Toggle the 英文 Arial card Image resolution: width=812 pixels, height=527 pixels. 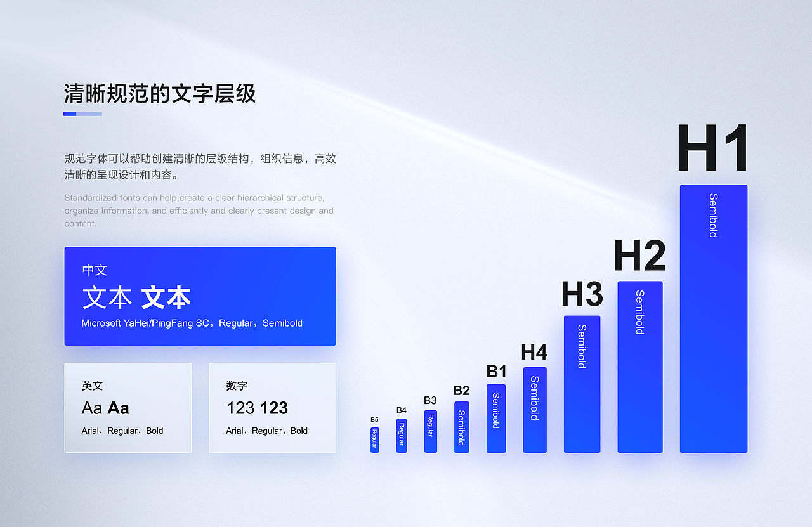(128, 407)
